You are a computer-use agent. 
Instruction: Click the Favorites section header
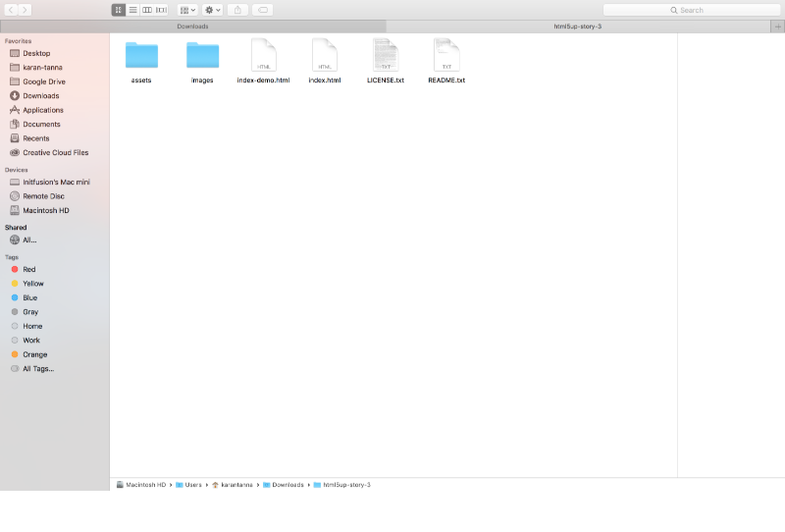pyautogui.click(x=18, y=41)
